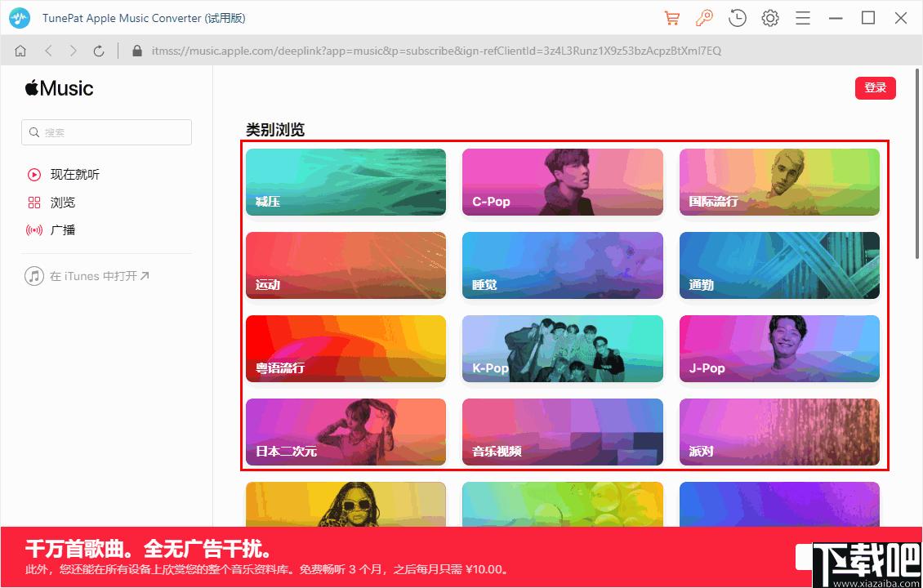The image size is (923, 588).
Task: Open the 减压 category card
Action: tap(346, 182)
